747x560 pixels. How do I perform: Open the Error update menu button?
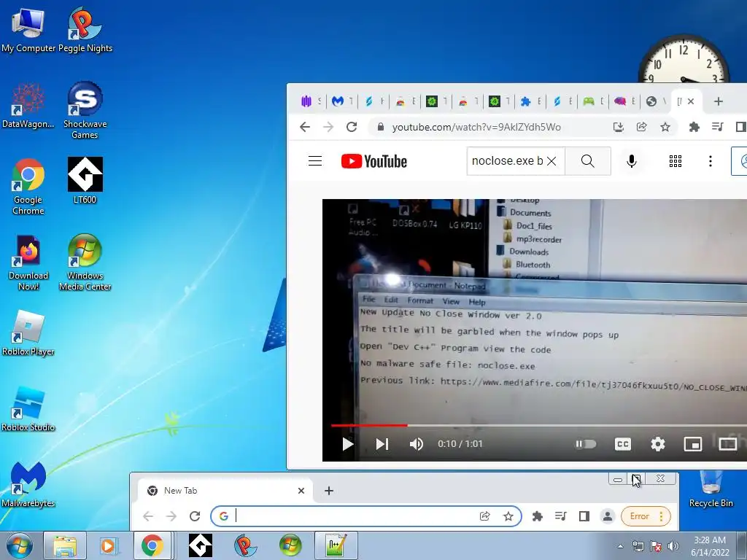click(646, 516)
